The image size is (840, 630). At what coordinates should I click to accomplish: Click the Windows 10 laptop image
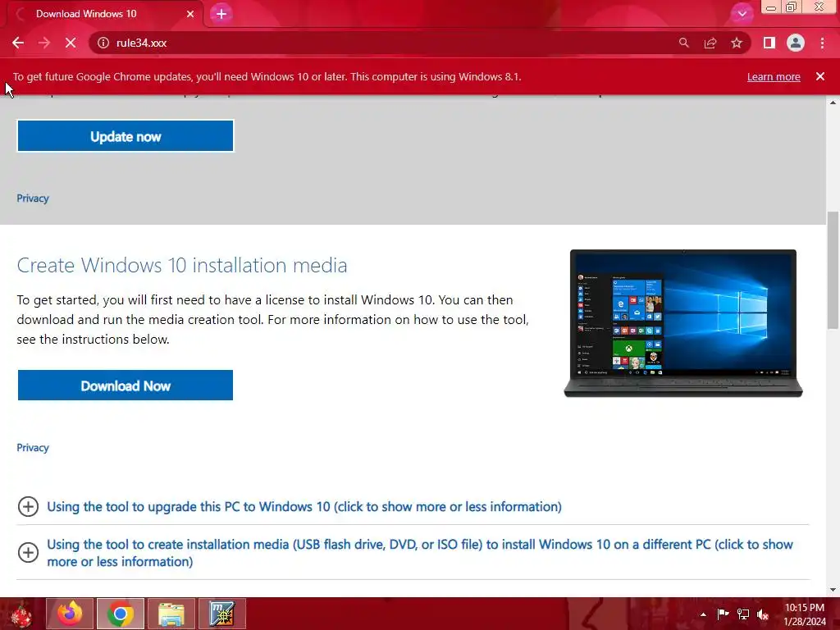click(x=683, y=323)
